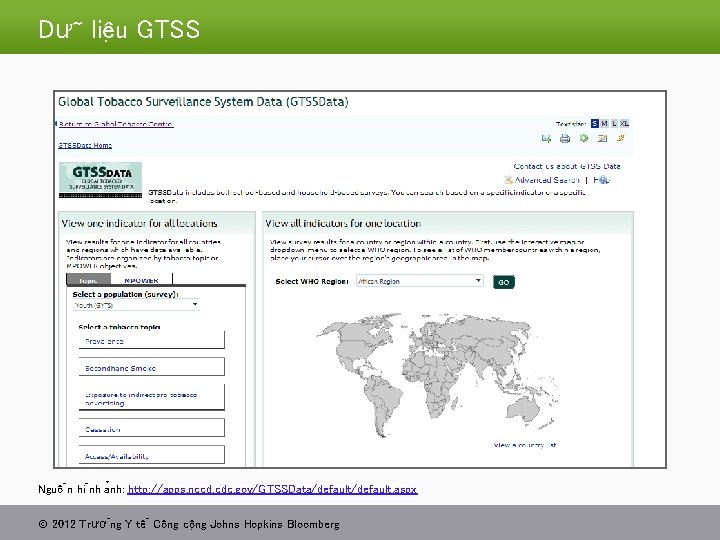Click the export icon left of the printer
The height and width of the screenshot is (540, 720).
pos(546,138)
